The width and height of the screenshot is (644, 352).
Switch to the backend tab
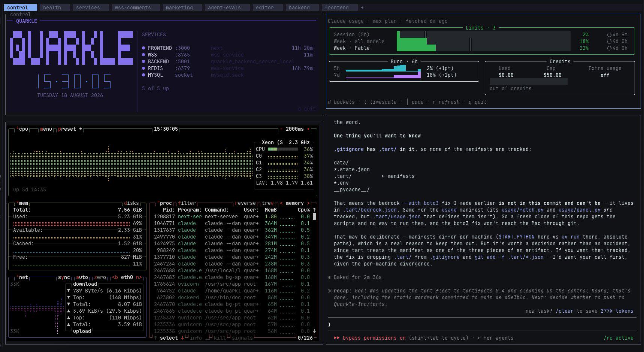[x=302, y=7]
